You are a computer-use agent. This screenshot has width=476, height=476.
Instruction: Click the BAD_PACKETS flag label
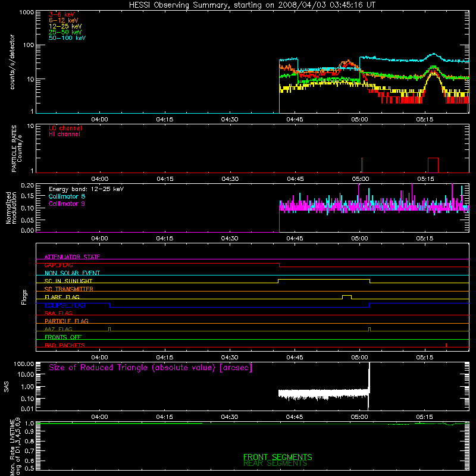pyautogui.click(x=65, y=345)
